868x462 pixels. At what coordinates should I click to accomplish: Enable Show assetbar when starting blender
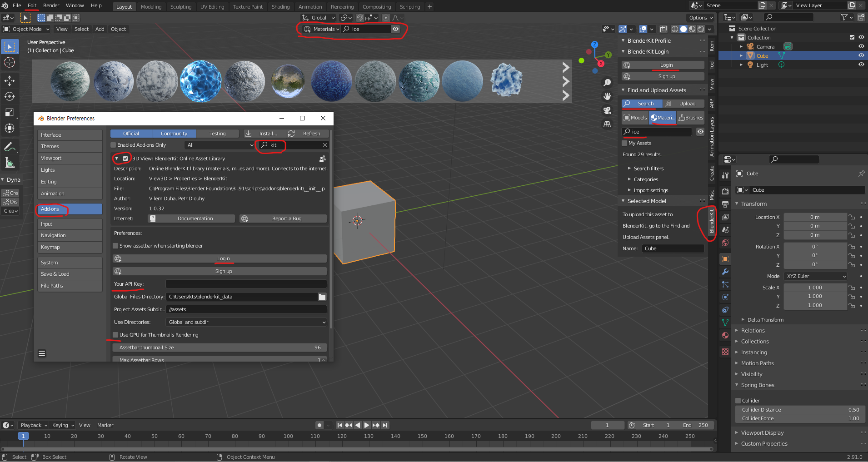tap(115, 246)
